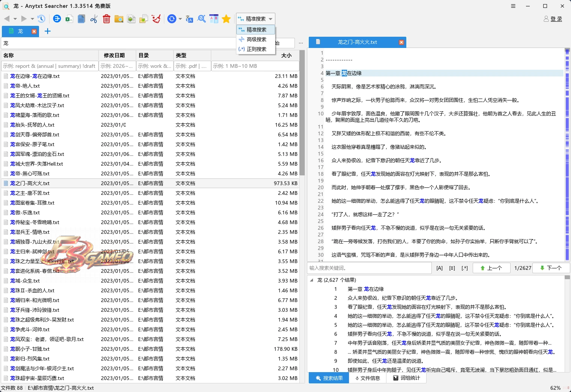Switch to the 文件信息 tab

coord(368,378)
